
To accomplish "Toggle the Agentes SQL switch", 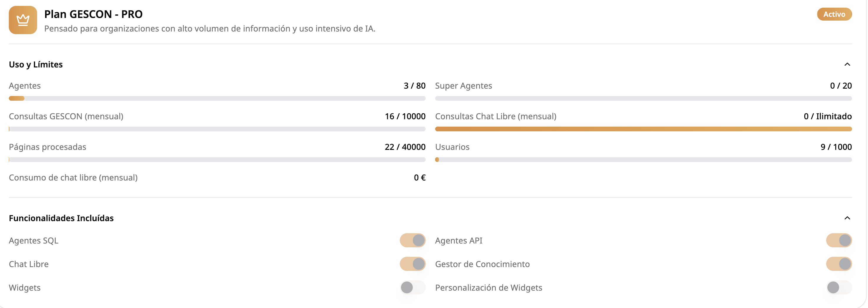I will click(x=412, y=240).
